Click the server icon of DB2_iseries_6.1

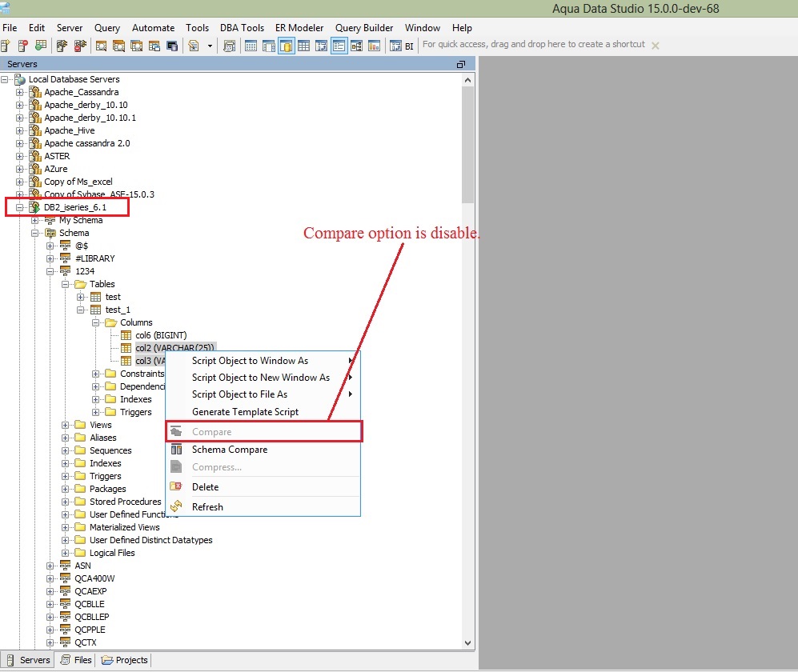(34, 207)
